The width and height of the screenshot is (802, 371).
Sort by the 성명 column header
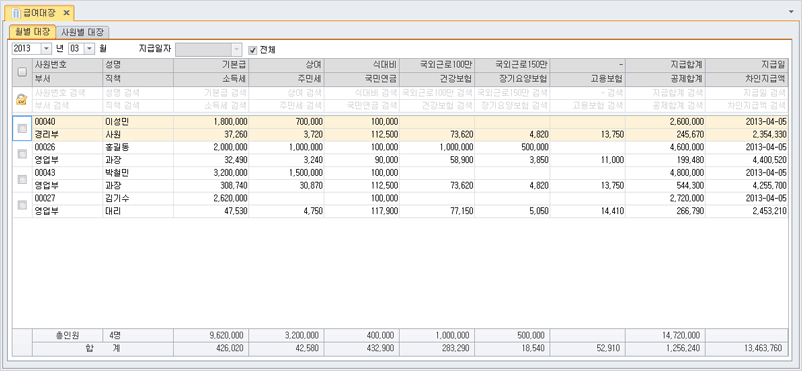click(x=138, y=65)
